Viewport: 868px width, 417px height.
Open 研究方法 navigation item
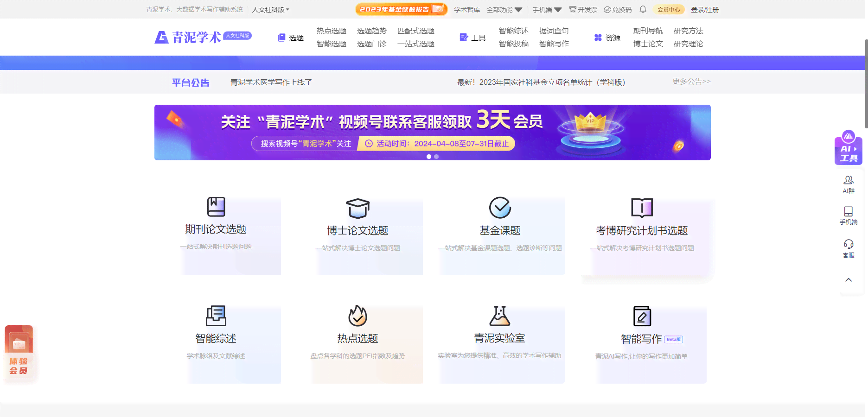689,31
